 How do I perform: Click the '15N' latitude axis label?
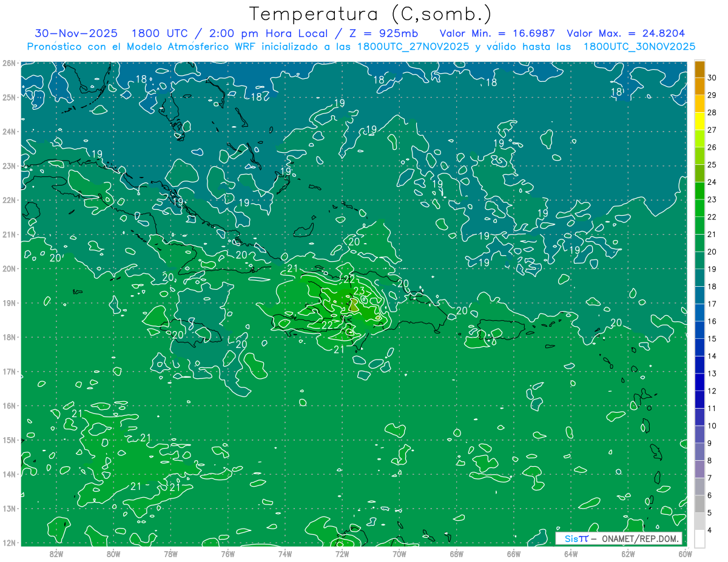pyautogui.click(x=9, y=440)
